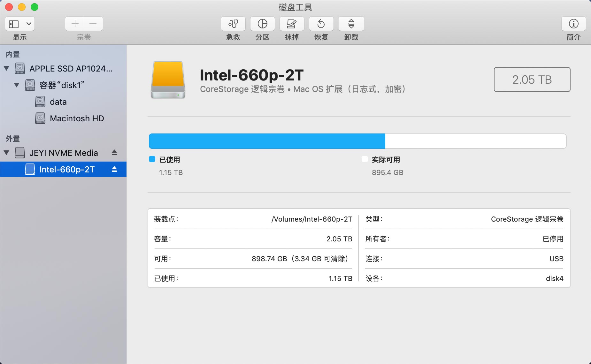
Task: Click the window title 磁盘工具
Action: [x=295, y=7]
